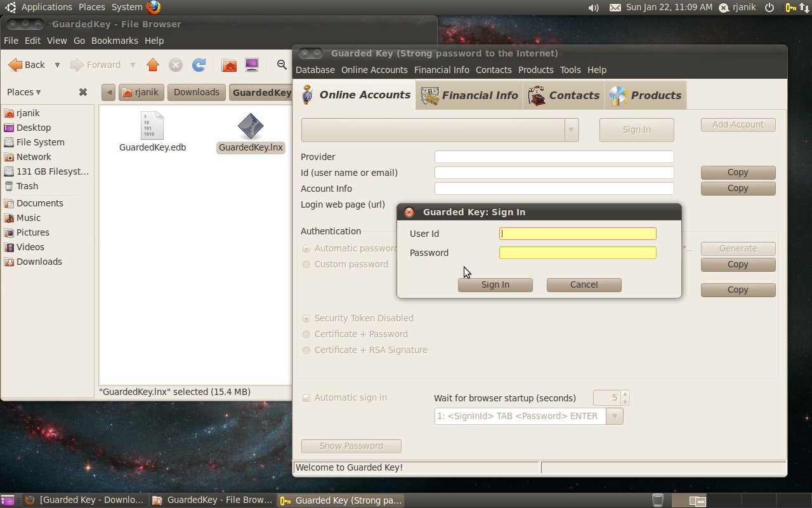Viewport: 812px width, 508px height.
Task: Click the Guarded Key tray key icon
Action: tap(790, 8)
